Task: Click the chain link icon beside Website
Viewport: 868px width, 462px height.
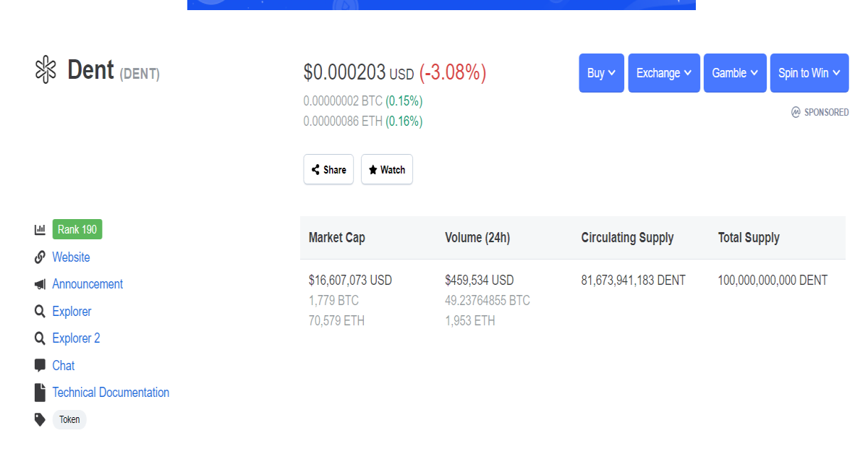Action: coord(40,257)
